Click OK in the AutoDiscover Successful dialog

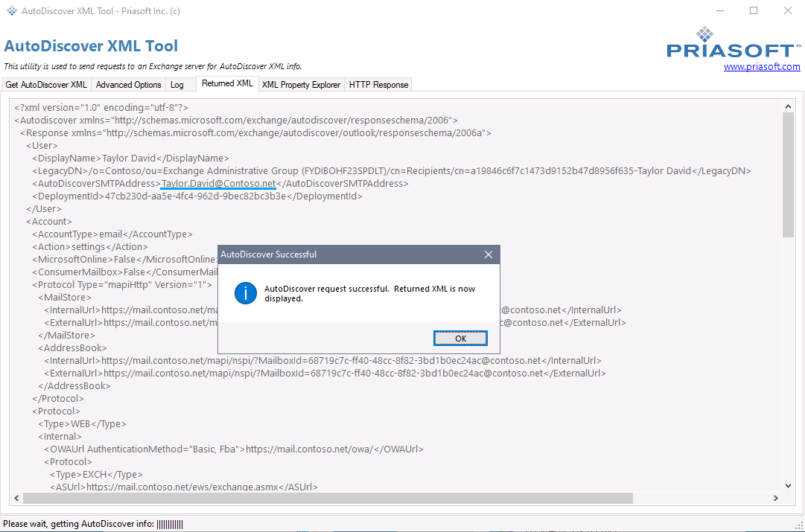coord(460,338)
